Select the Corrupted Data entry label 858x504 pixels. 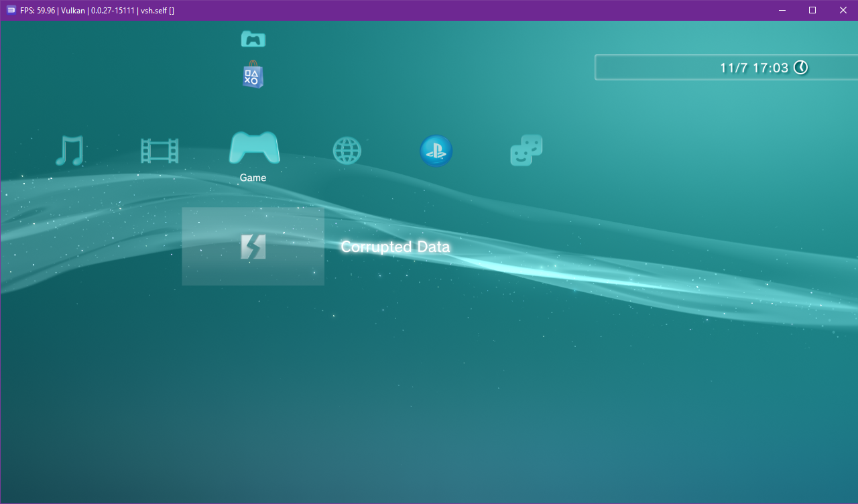tap(395, 247)
